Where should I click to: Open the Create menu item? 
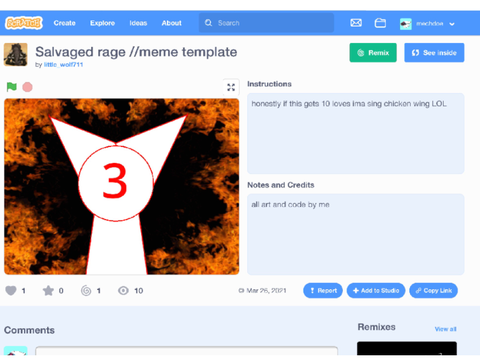point(65,23)
